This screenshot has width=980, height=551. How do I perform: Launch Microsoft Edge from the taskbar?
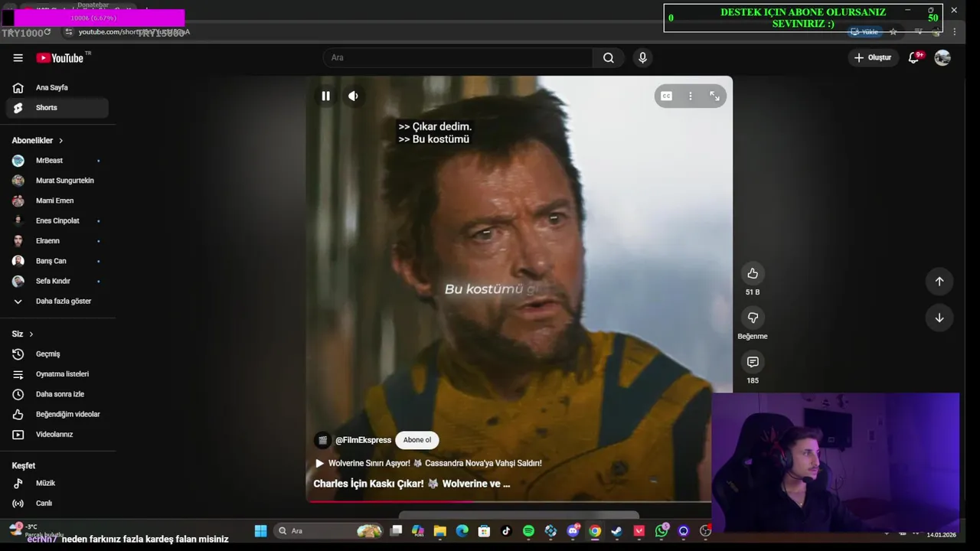(x=462, y=531)
